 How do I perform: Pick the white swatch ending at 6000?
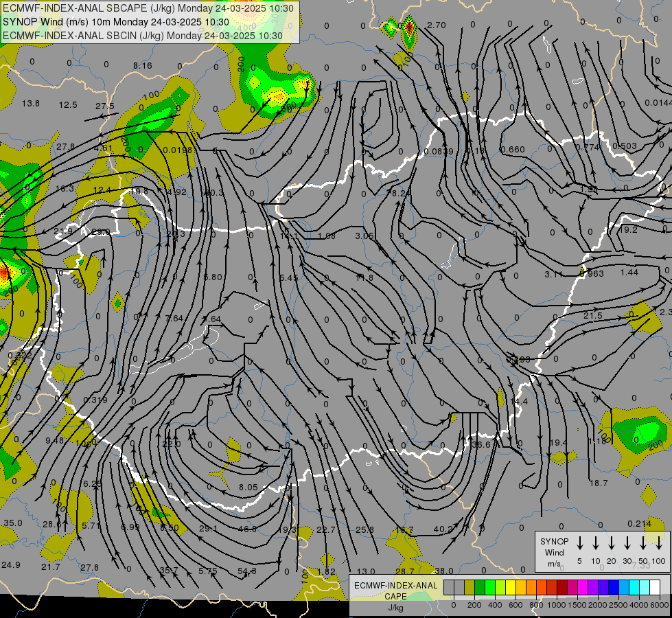(x=655, y=588)
